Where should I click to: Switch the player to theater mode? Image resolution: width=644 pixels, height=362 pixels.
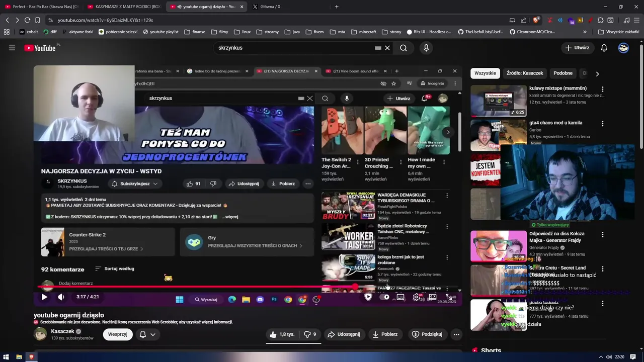[x=432, y=297]
